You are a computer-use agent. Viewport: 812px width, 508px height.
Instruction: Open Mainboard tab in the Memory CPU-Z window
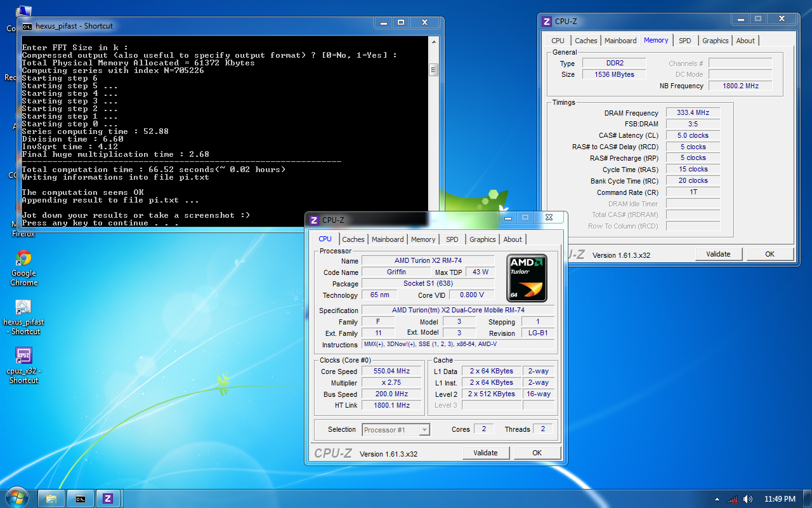[x=620, y=41]
